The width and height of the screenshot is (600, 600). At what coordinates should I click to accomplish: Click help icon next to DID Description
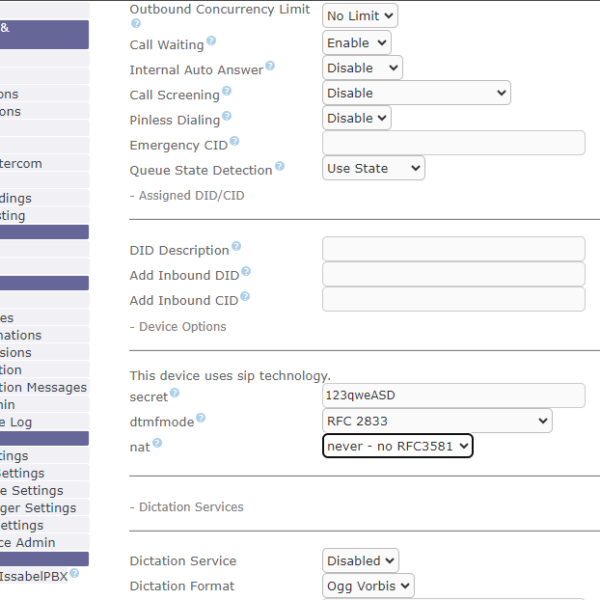pyautogui.click(x=236, y=247)
